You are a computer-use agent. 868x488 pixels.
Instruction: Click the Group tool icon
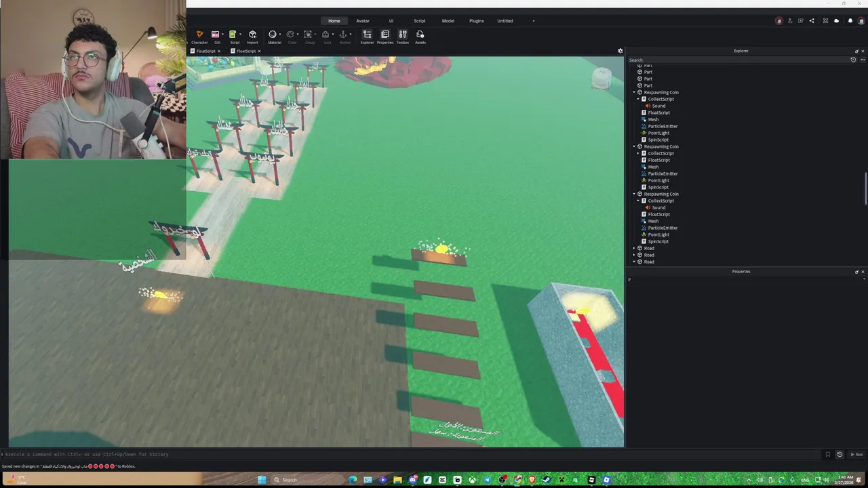(x=308, y=35)
